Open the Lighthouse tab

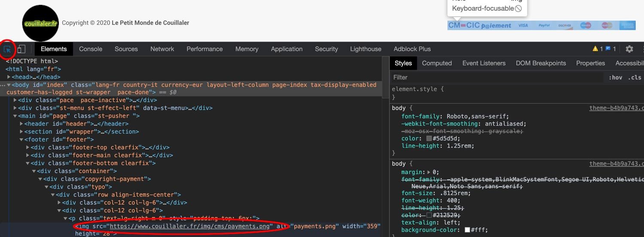point(366,49)
